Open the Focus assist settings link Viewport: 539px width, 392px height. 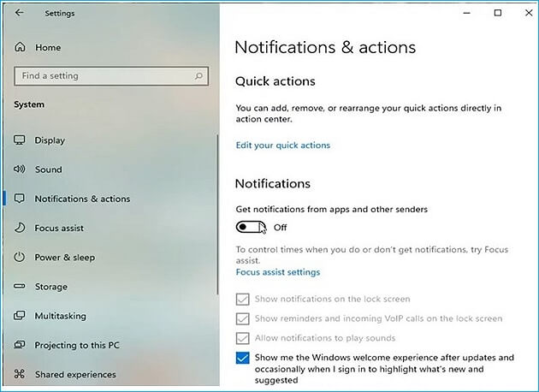(278, 272)
